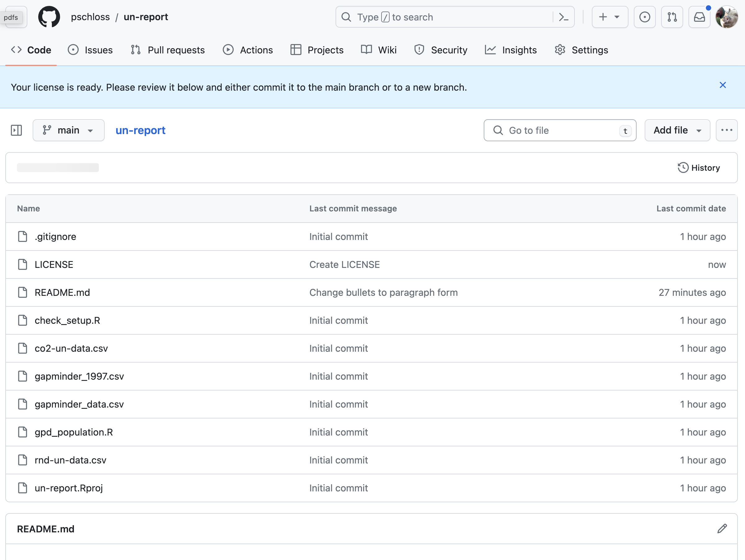The image size is (745, 560).
Task: Switch to the Insights tab
Action: tap(510, 50)
